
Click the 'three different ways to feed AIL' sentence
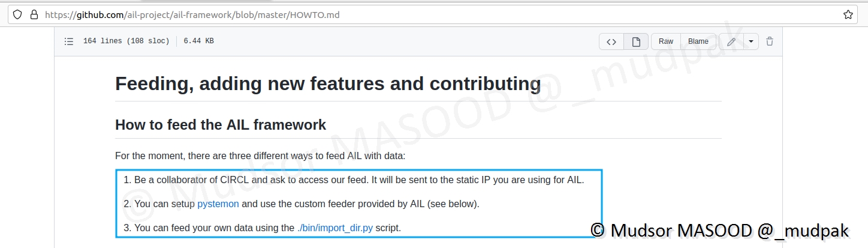coord(260,156)
